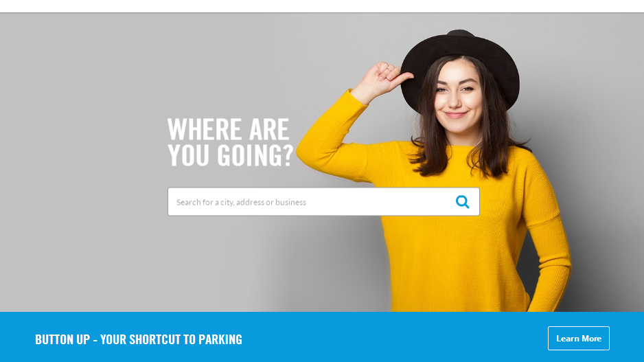Click the woman's raised hand touching hat
644x362 pixels.
tap(383, 80)
